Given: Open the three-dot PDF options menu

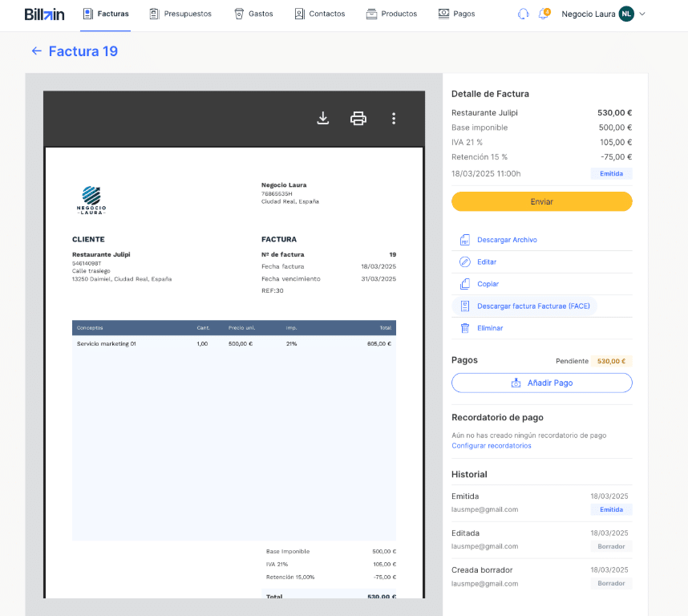Looking at the screenshot, I should [394, 119].
